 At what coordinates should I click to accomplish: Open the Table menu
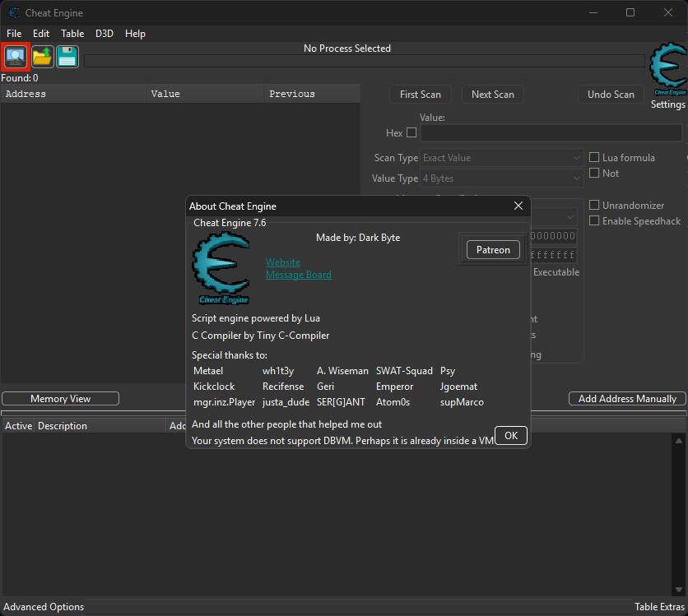[x=72, y=34]
